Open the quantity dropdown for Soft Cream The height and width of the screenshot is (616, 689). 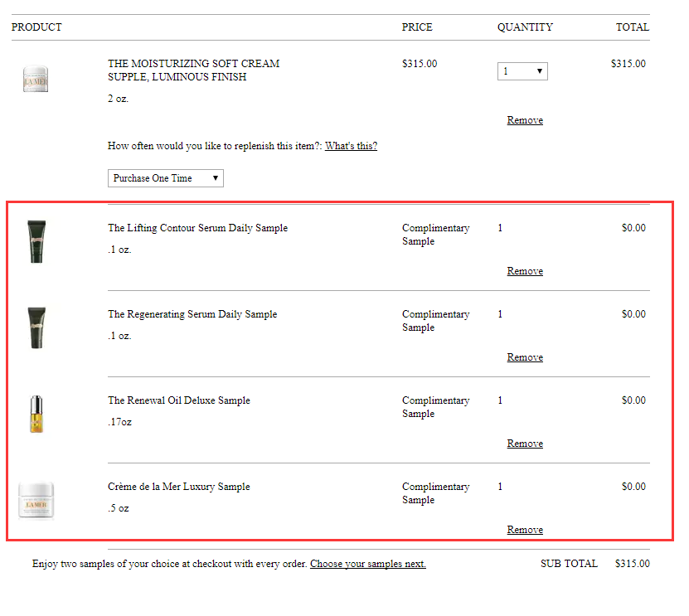pos(522,71)
